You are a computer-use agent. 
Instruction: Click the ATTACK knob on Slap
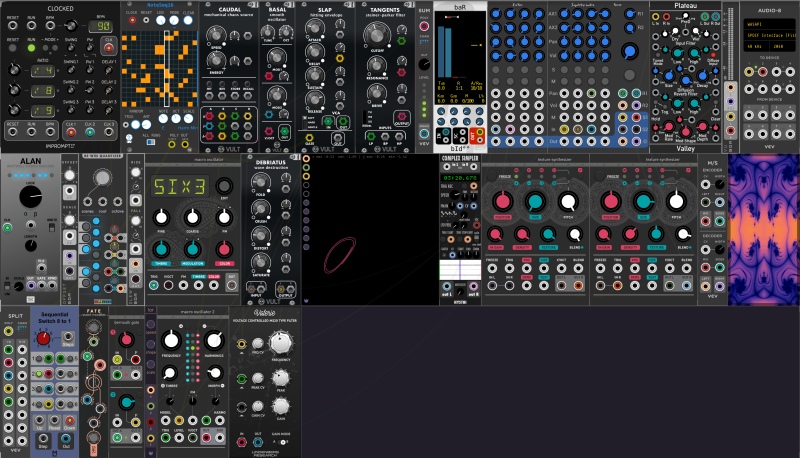tap(315, 28)
